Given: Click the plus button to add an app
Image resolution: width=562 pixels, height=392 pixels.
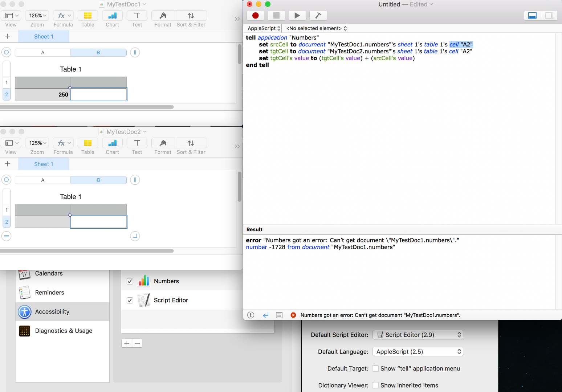Looking at the screenshot, I should click(127, 343).
